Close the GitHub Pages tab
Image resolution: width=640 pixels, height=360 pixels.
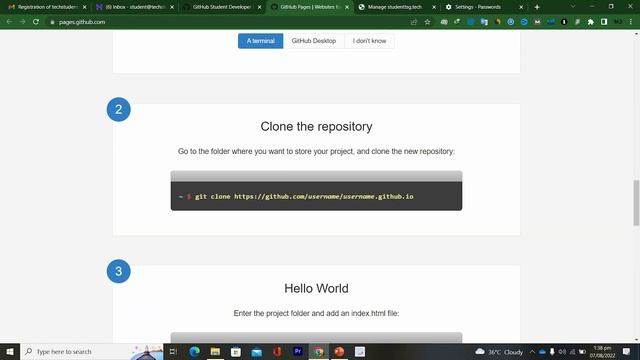[347, 7]
